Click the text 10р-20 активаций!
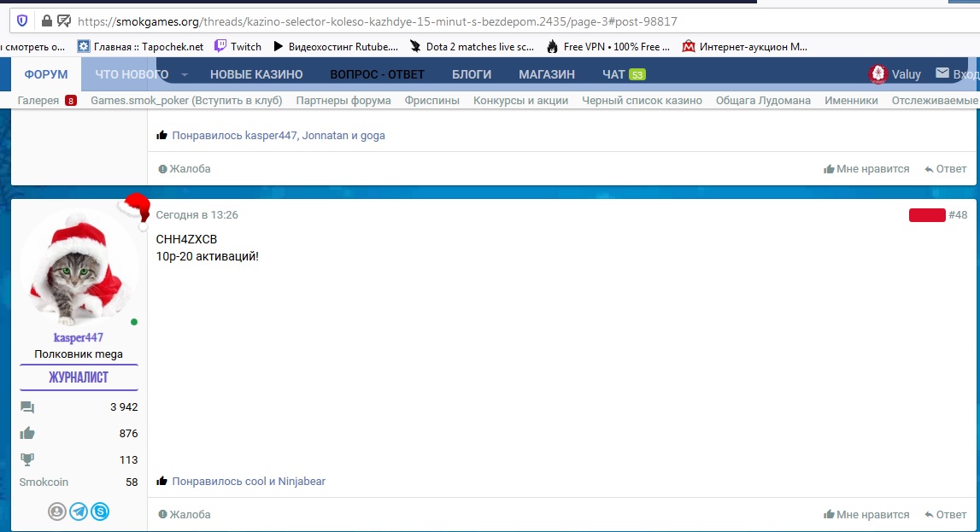The image size is (980, 532). (x=207, y=256)
